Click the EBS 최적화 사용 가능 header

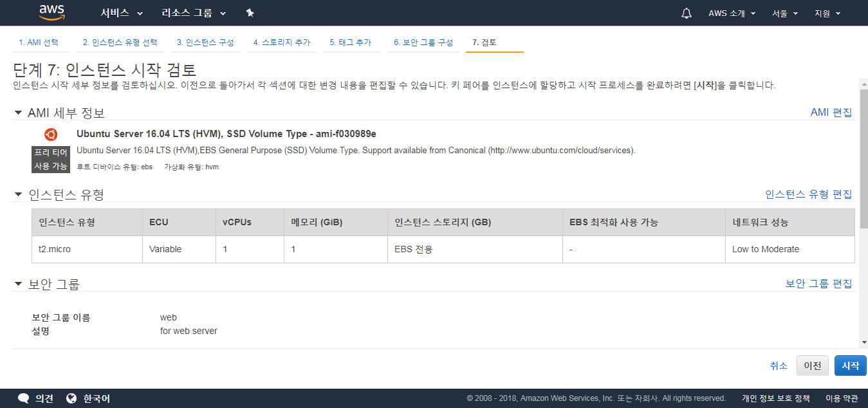[x=644, y=223]
